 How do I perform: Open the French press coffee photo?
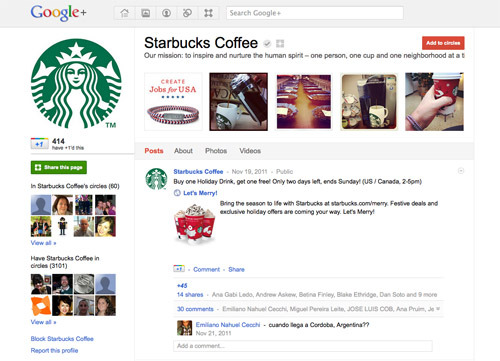[238, 102]
